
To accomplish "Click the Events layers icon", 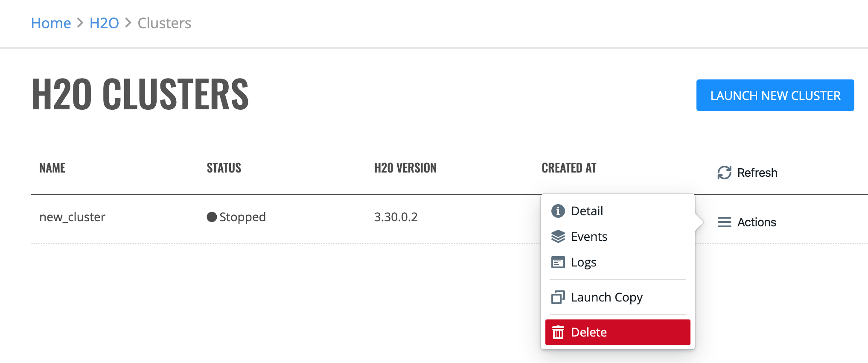I will tap(558, 237).
